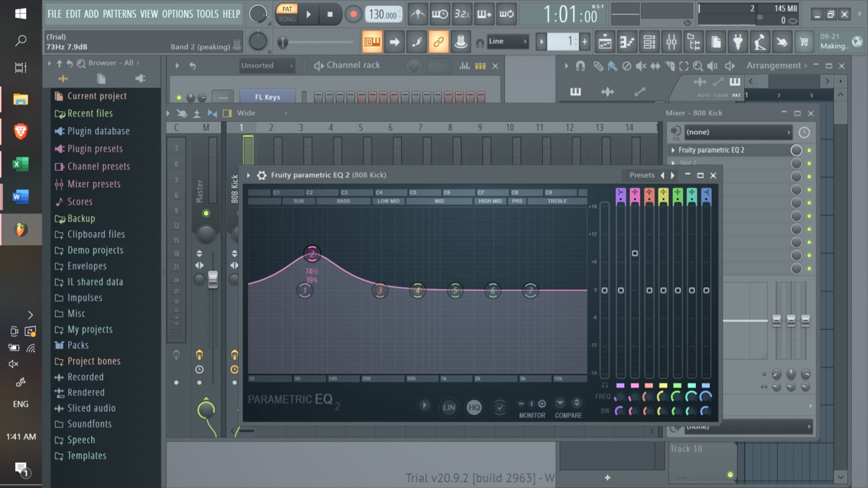Open the mixer view icon
868x488 pixels.
click(672, 42)
